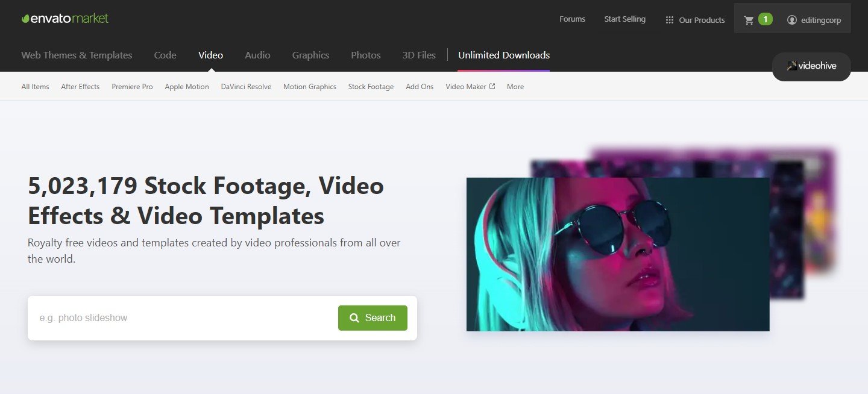Click the woman with sunglasses video preview
The height and width of the screenshot is (394, 868).
tap(618, 254)
